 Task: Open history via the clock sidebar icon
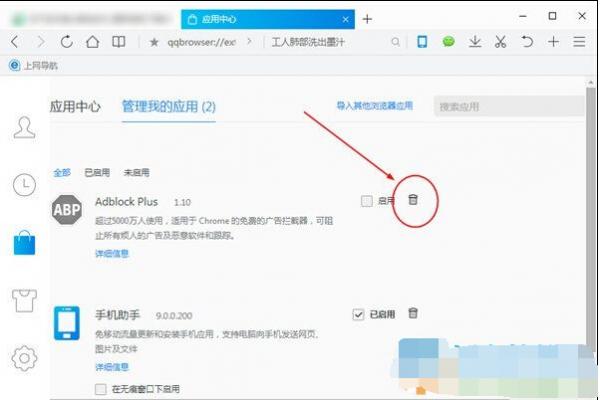tap(24, 185)
